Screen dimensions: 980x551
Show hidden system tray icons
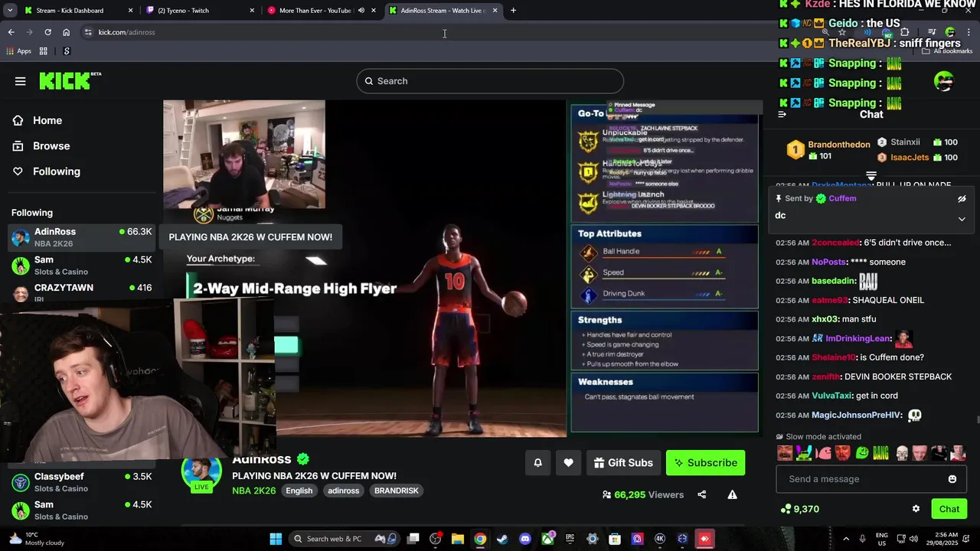pos(846,539)
